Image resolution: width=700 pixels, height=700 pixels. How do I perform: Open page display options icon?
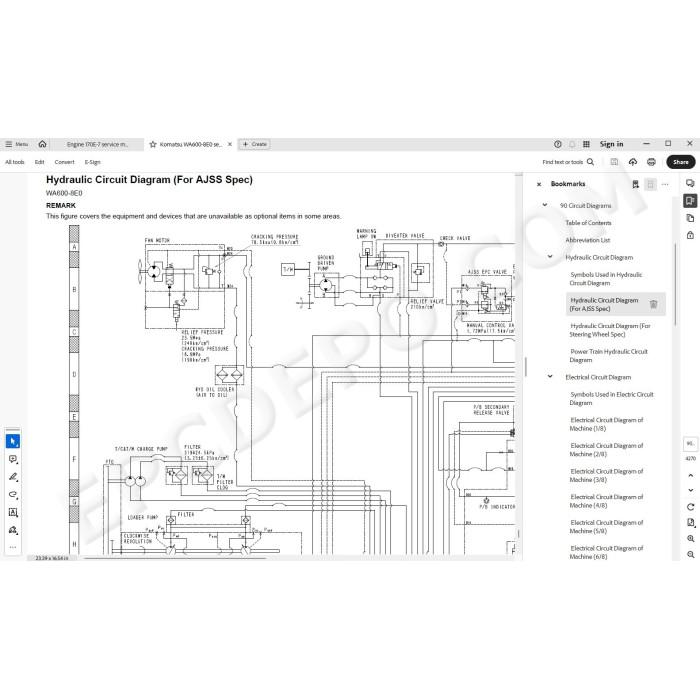[x=691, y=523]
